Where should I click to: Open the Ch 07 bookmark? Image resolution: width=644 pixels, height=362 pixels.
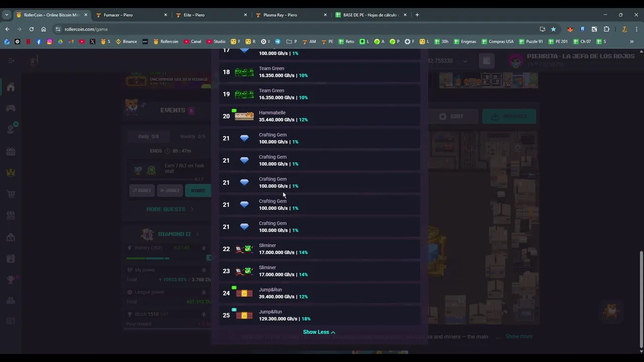(x=582, y=42)
